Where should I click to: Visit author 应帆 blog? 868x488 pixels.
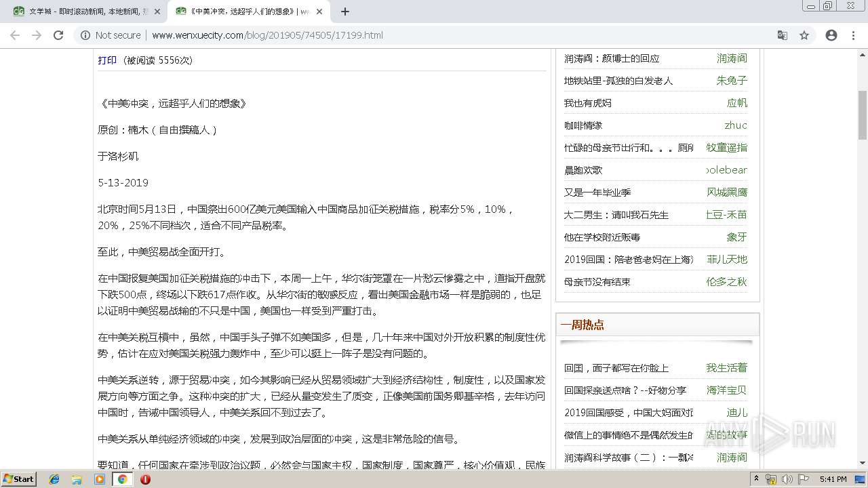(x=737, y=103)
